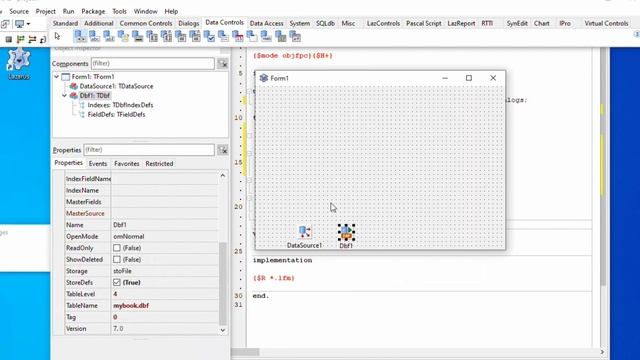Open the Restricted tab in Object Inspector

pos(159,163)
